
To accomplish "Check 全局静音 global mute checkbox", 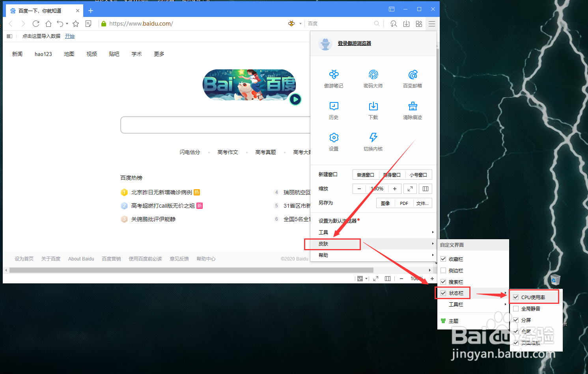I will [516, 309].
